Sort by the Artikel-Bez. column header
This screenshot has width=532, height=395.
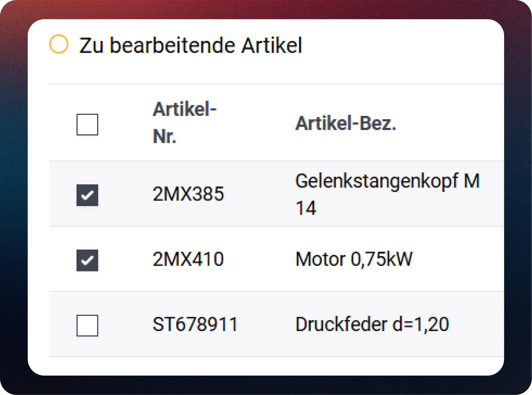345,123
